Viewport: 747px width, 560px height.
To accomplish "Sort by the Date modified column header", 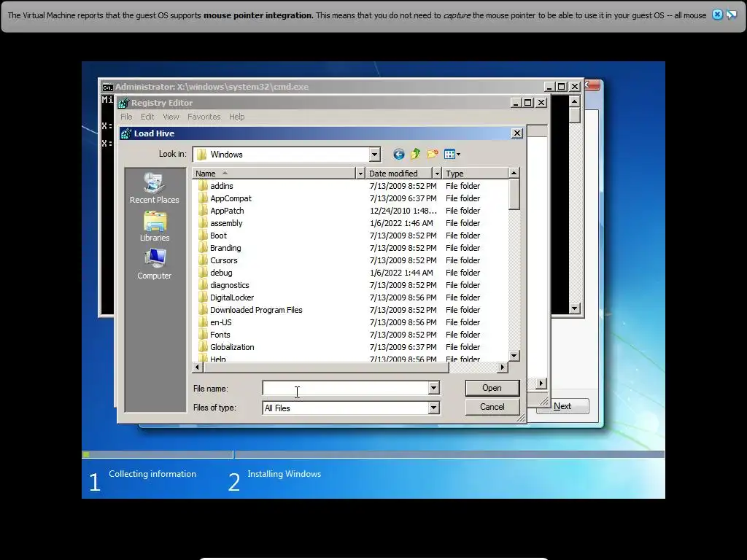I will [x=399, y=174].
